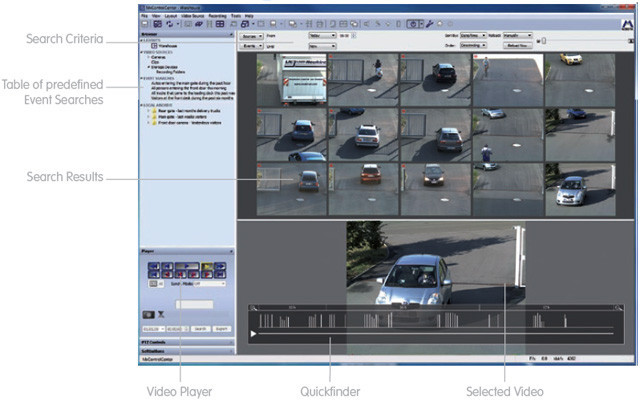Click the wrench settings icon in toolbar
Screen dimensions: 640x401
point(428,22)
